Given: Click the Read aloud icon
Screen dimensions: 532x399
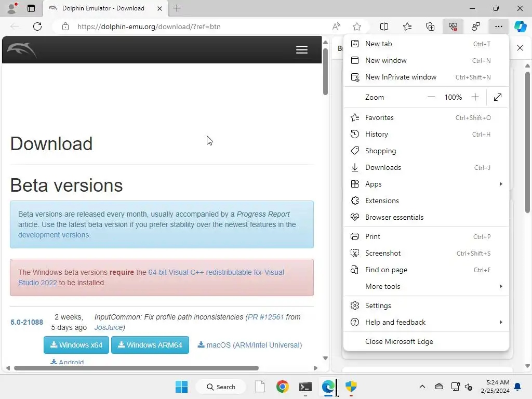Looking at the screenshot, I should [336, 26].
